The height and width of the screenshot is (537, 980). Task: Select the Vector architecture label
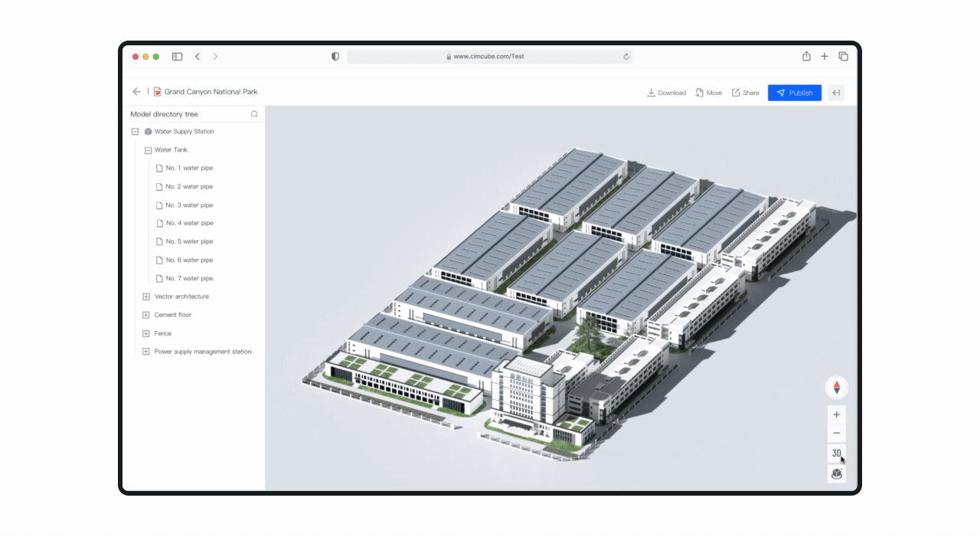(181, 296)
